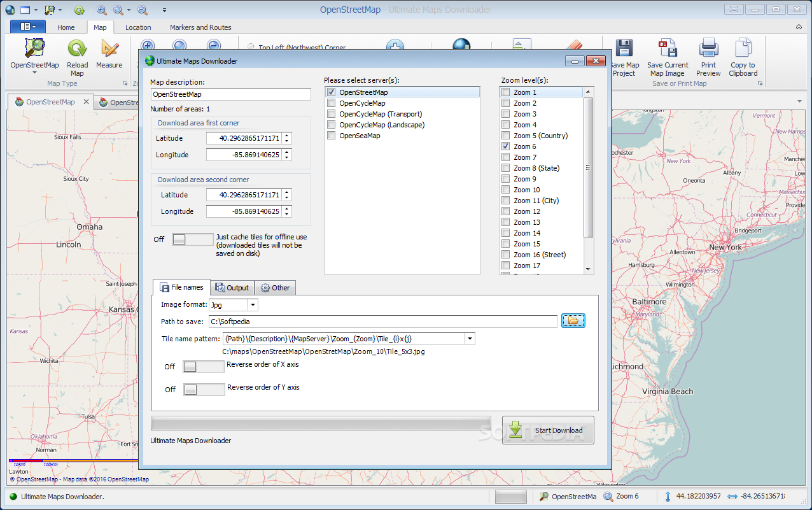Click Save Current Map Image icon
The width and height of the screenshot is (812, 510).
click(x=668, y=49)
